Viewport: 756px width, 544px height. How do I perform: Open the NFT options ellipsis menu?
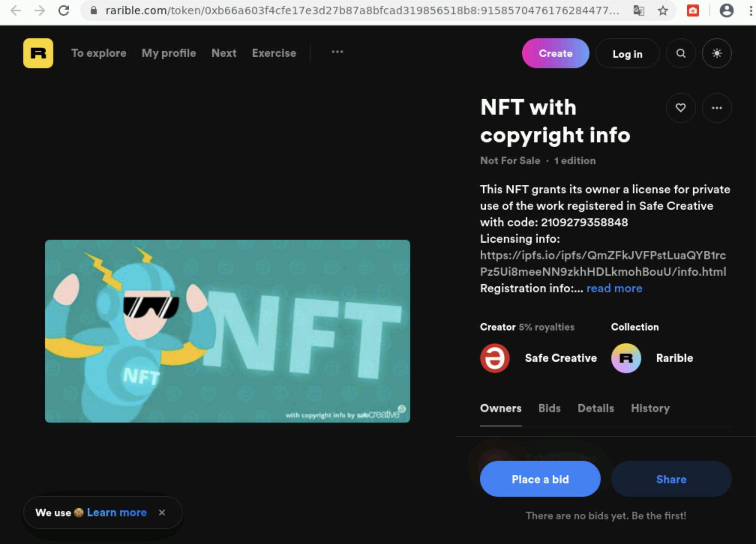717,108
